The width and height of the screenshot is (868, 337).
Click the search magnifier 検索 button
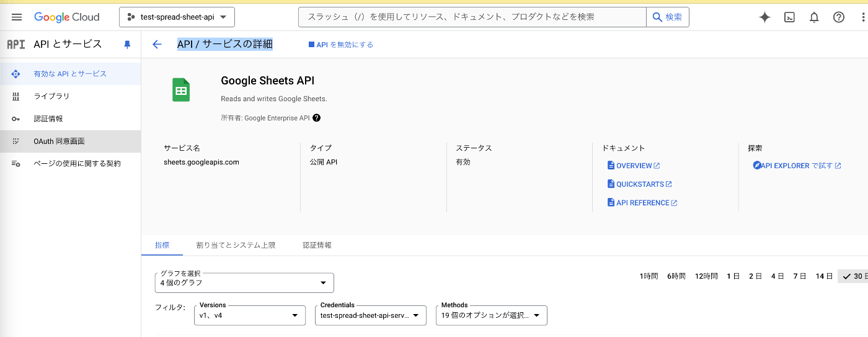pyautogui.click(x=668, y=17)
